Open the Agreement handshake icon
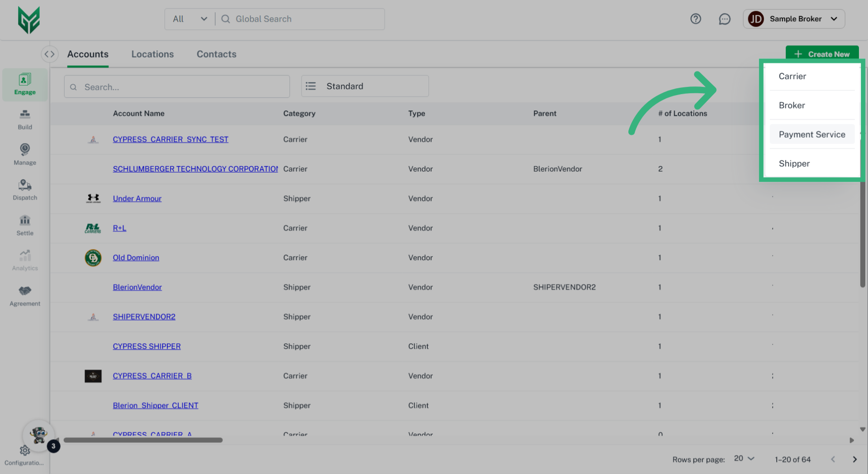 click(25, 296)
